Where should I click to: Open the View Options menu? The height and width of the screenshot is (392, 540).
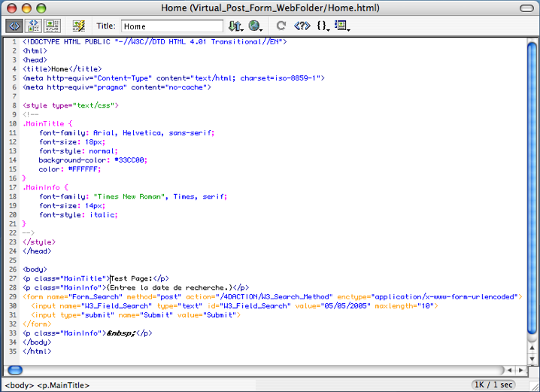point(342,26)
